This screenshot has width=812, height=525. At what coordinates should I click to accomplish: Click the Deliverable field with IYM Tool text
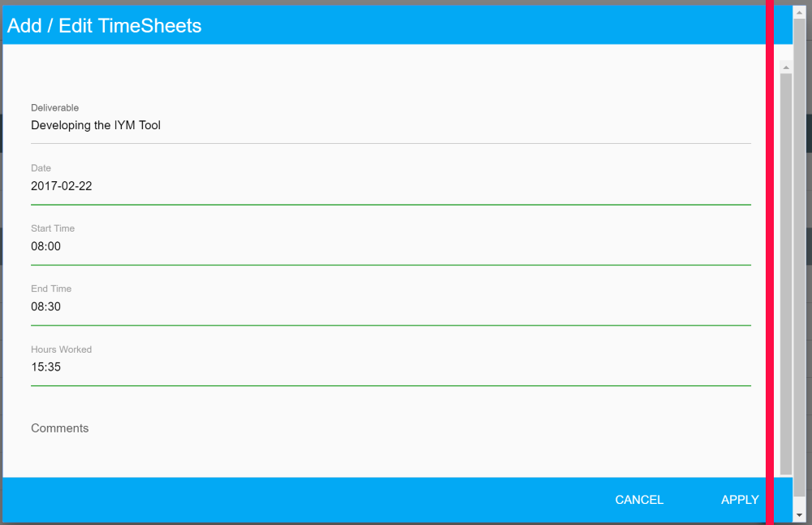390,126
